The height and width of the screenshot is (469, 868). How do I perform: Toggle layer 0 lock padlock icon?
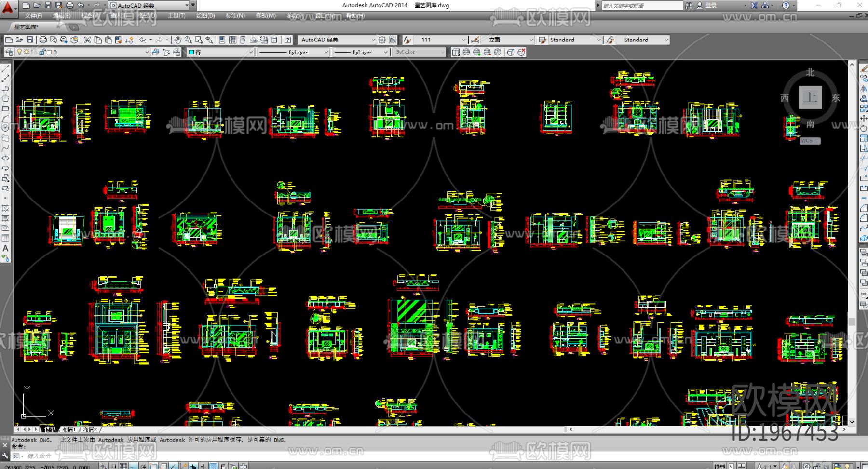[42, 52]
